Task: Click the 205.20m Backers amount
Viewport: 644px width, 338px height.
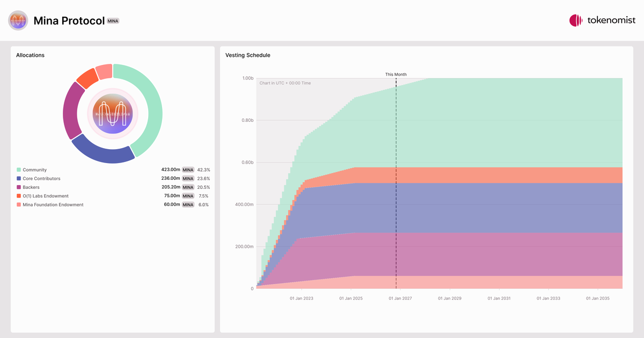Action: 171,187
